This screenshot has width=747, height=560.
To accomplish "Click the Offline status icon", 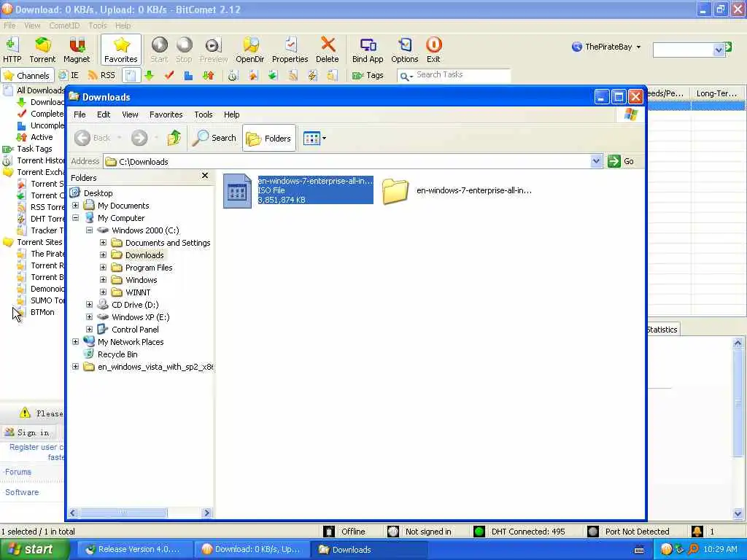I will click(x=329, y=532).
